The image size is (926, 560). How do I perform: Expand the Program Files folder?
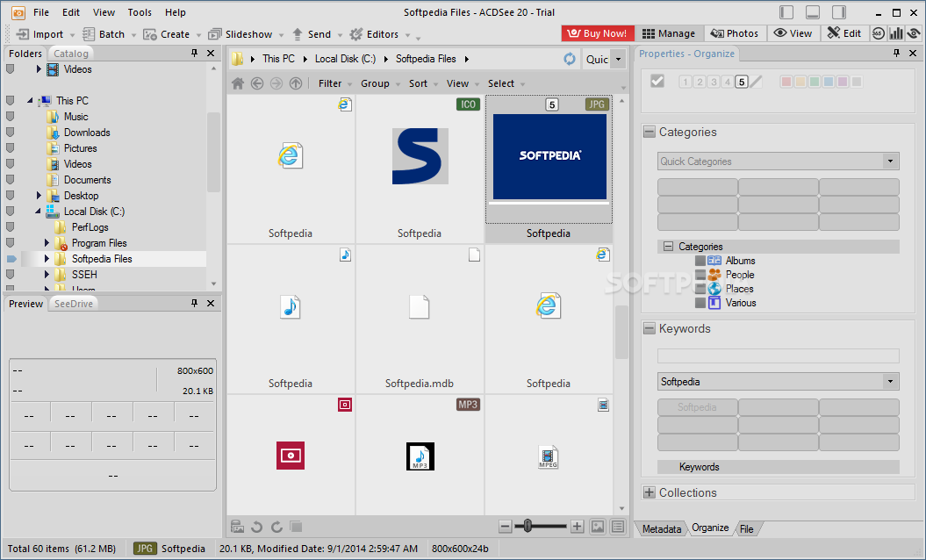[47, 243]
